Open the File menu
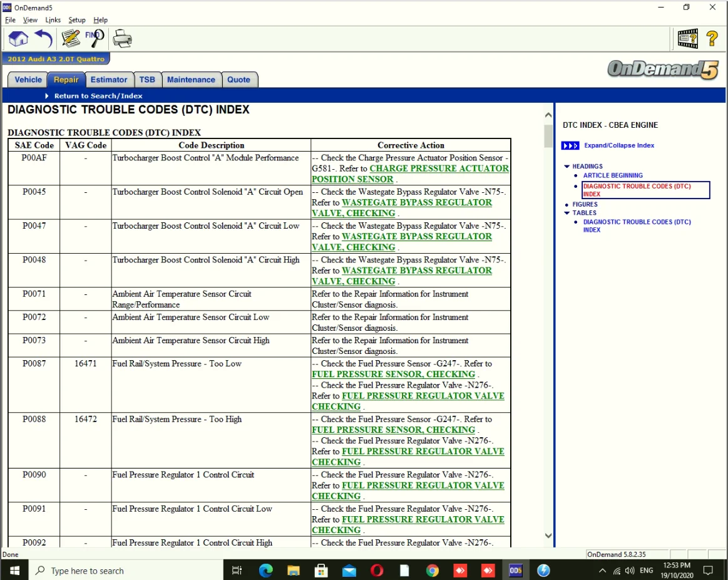Image resolution: width=728 pixels, height=580 pixels. (x=10, y=20)
